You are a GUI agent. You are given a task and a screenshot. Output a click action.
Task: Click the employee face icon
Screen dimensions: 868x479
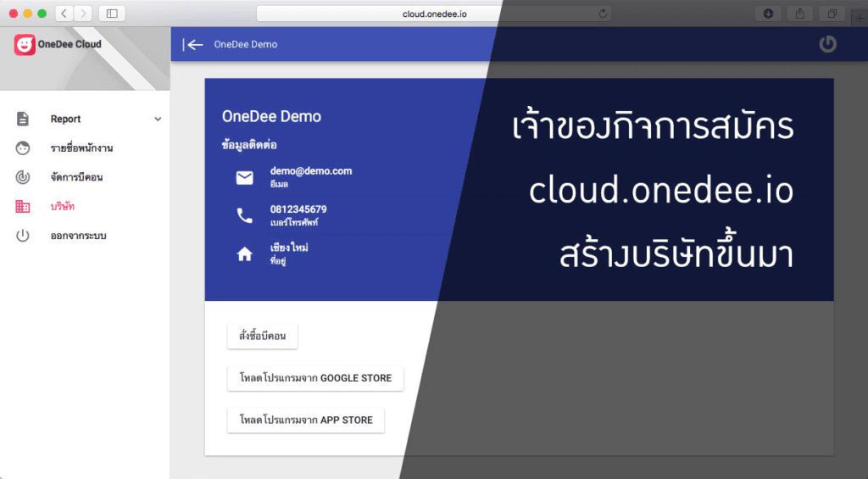[23, 148]
